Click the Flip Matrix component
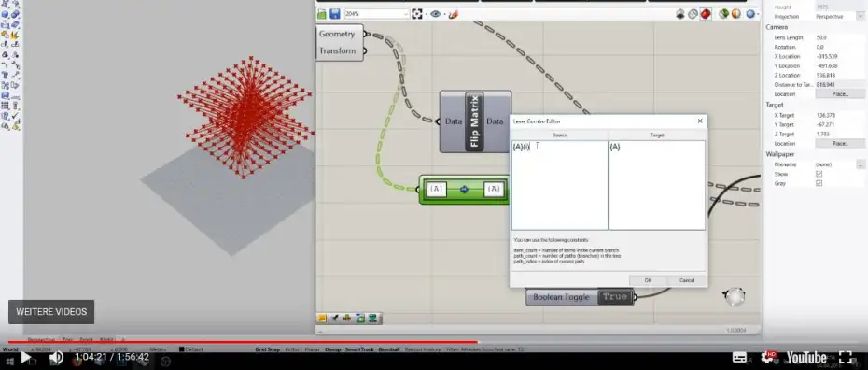 tap(474, 121)
